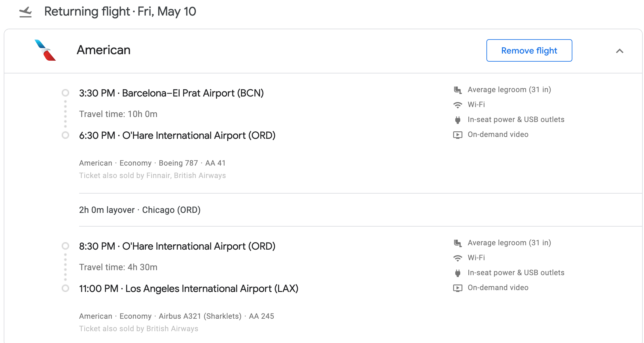The width and height of the screenshot is (644, 343).
Task: Click the American airline name header
Action: [x=104, y=50]
